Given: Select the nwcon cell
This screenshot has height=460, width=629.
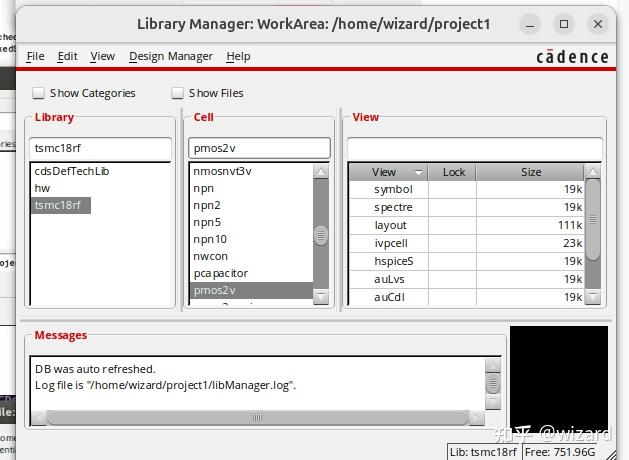Looking at the screenshot, I should click(x=251, y=256).
